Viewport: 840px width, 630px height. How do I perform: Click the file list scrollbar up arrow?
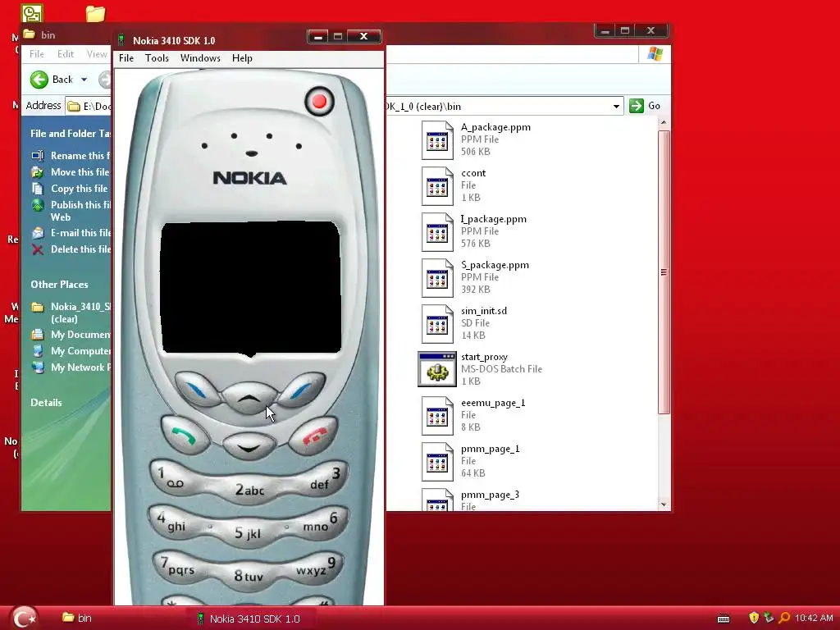click(x=664, y=123)
